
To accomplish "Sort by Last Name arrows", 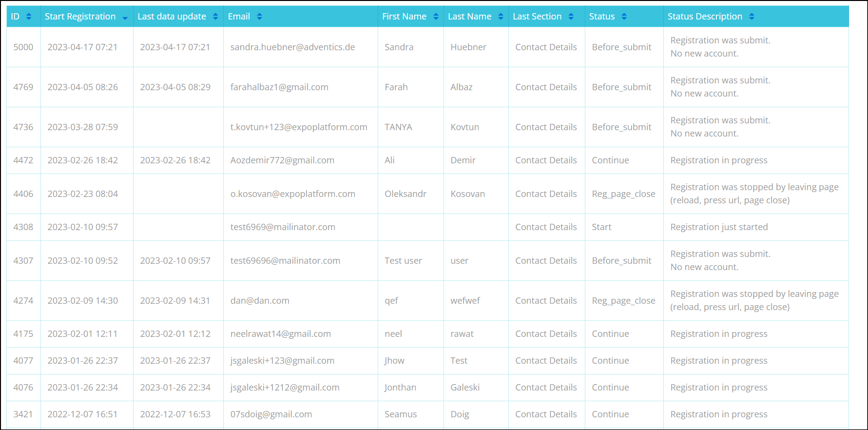I will 501,17.
